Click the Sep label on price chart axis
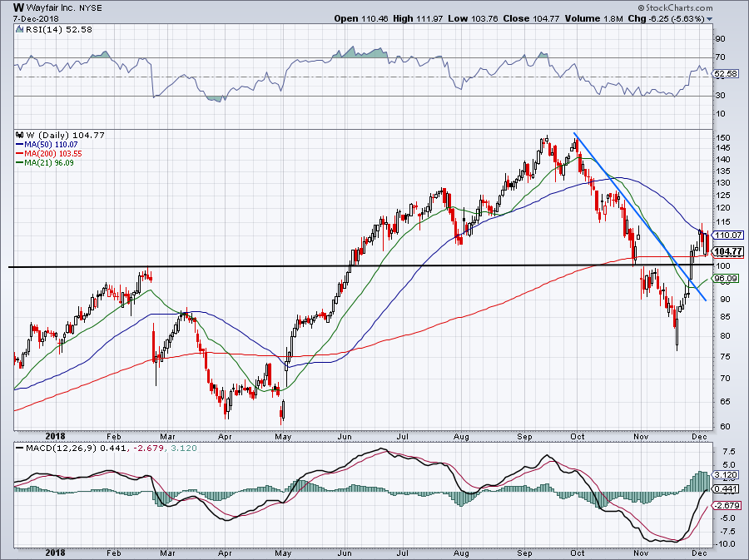Image resolution: width=749 pixels, height=560 pixels. [524, 436]
